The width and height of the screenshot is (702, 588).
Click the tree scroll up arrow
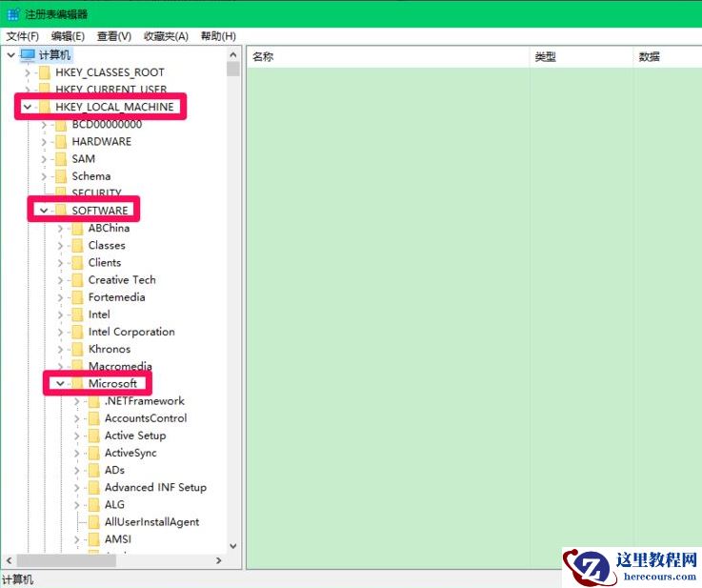(x=233, y=54)
